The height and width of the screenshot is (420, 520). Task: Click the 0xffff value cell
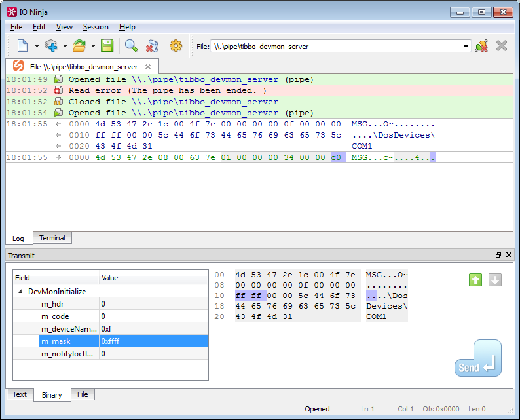(x=154, y=341)
